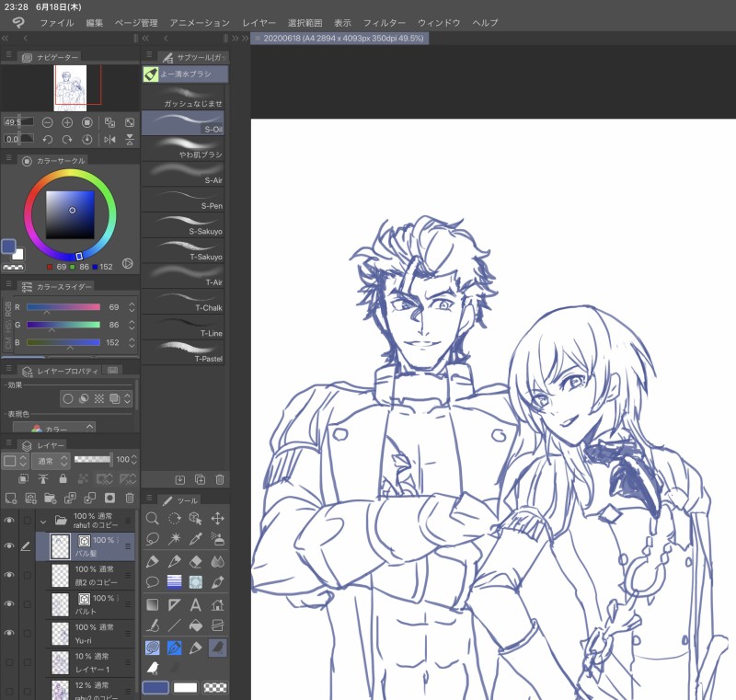Open the layer effect options stepper

coord(127,399)
